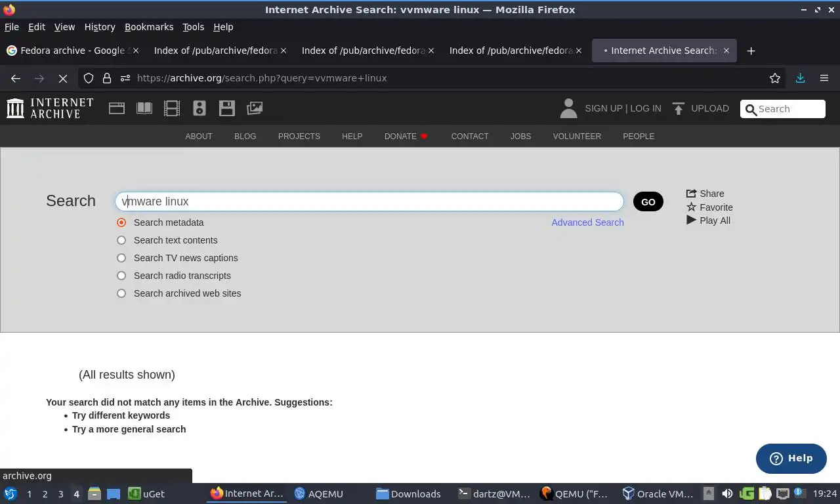Open the VOLUNTEER navigation link
The image size is (840, 504).
(577, 136)
